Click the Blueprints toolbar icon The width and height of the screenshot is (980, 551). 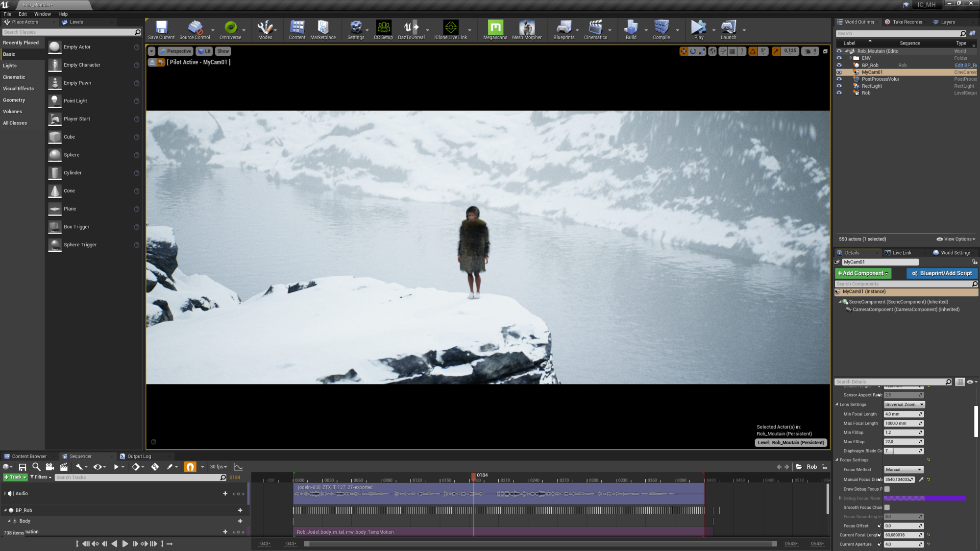point(564,29)
